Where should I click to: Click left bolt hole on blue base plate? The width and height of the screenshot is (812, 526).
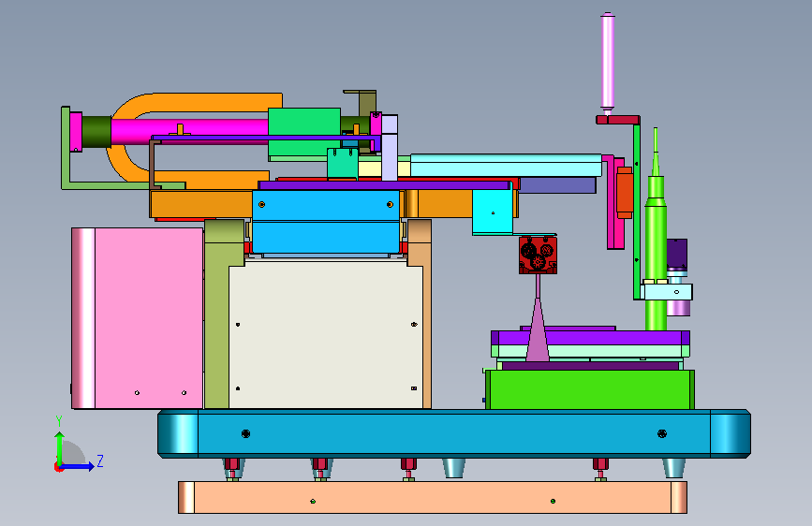pyautogui.click(x=246, y=433)
